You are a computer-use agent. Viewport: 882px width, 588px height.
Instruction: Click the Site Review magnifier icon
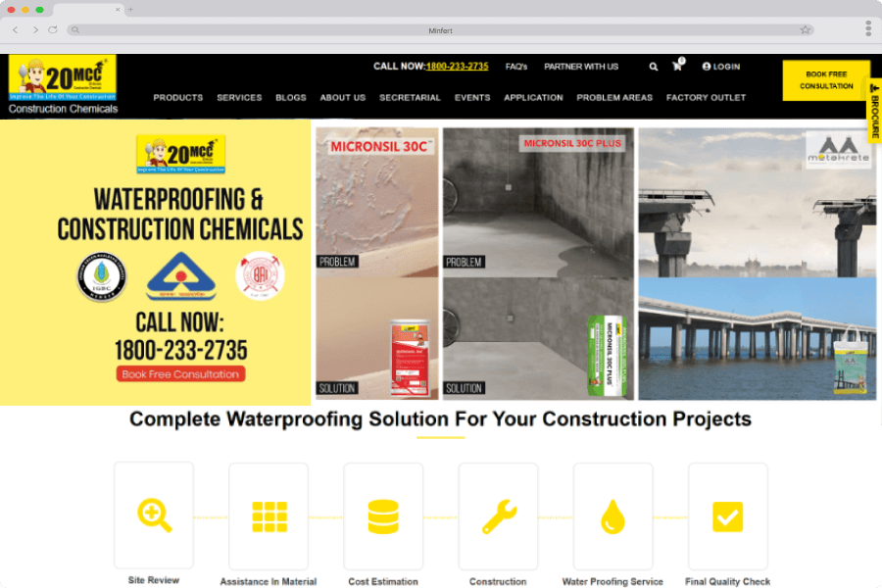click(x=154, y=514)
